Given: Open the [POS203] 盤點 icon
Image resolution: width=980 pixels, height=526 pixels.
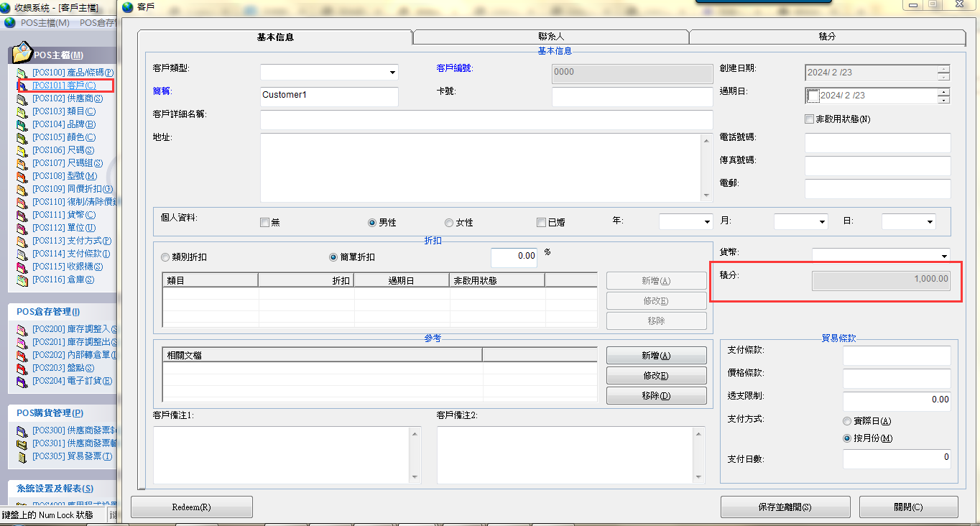Looking at the screenshot, I should coord(22,368).
